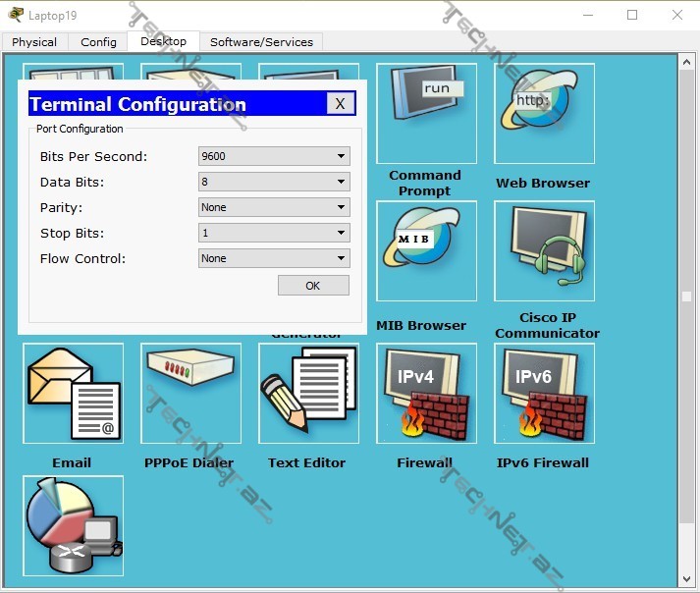Open the IPv4 Firewall icon
The image size is (700, 593).
[426, 393]
